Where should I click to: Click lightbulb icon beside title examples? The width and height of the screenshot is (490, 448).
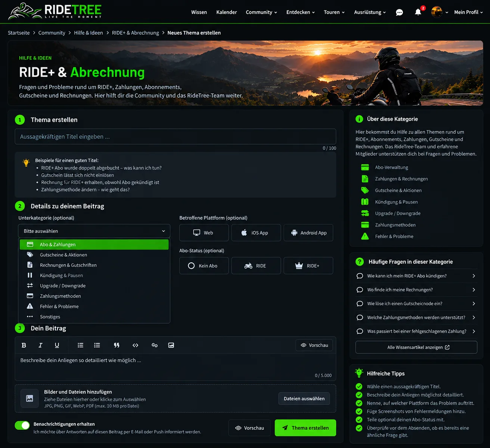(x=26, y=163)
